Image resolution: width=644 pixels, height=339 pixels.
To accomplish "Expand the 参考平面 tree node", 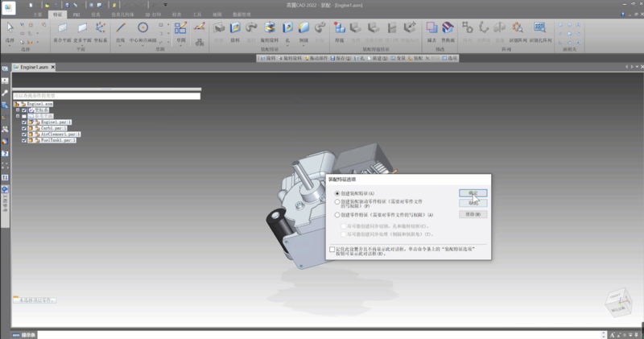I will point(18,116).
